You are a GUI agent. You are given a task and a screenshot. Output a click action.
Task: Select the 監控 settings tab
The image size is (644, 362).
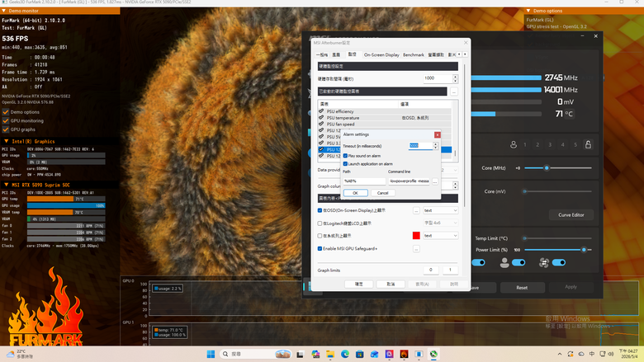352,54
